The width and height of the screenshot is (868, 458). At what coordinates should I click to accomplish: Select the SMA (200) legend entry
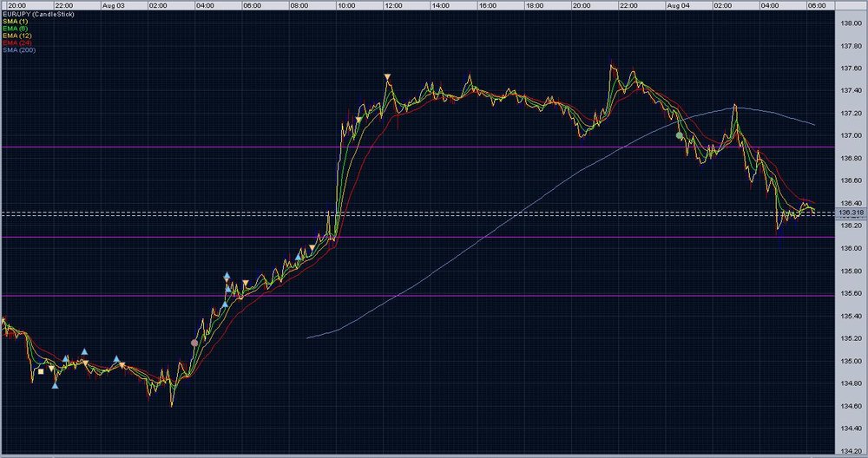tap(19, 49)
